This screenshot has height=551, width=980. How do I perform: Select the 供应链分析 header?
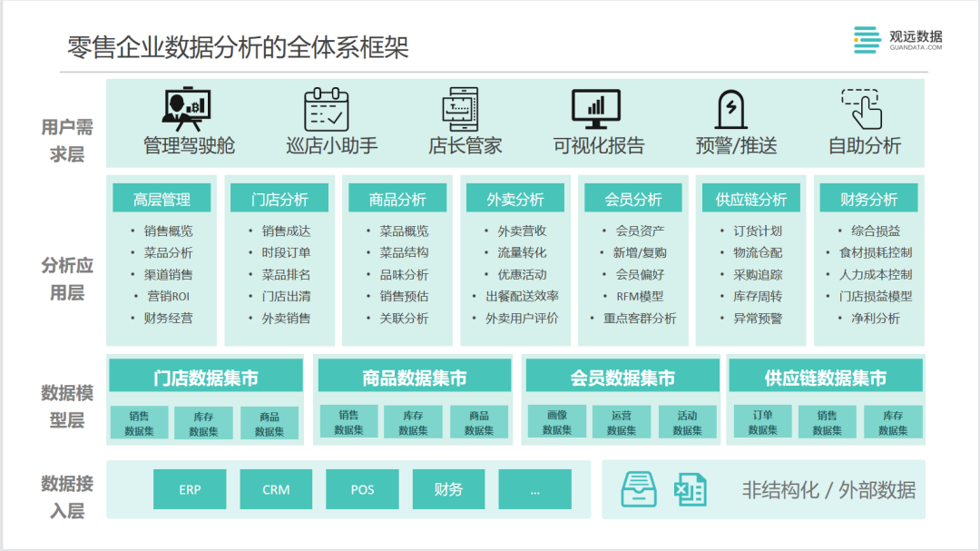coord(751,198)
